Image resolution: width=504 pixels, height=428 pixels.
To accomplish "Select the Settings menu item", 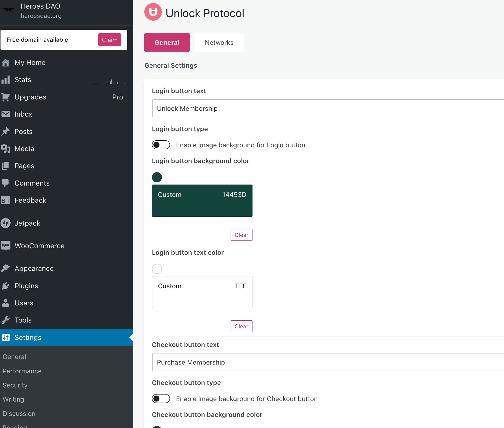I will (67, 337).
